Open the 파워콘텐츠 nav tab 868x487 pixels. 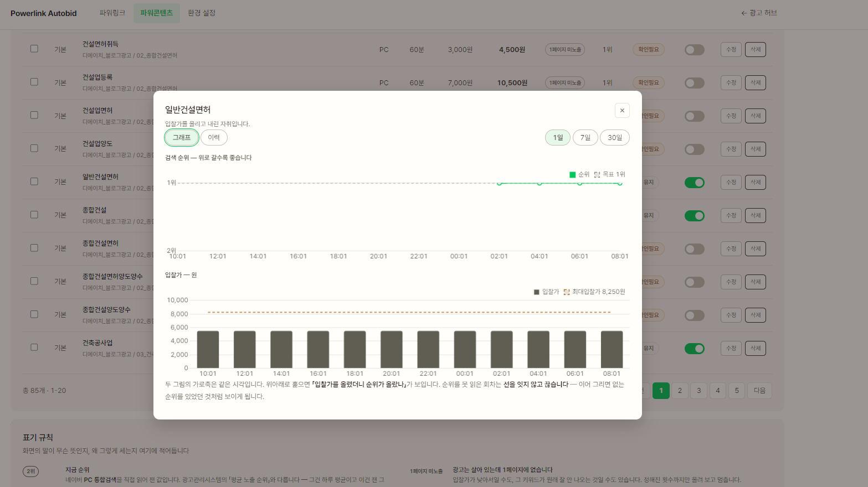coord(157,13)
